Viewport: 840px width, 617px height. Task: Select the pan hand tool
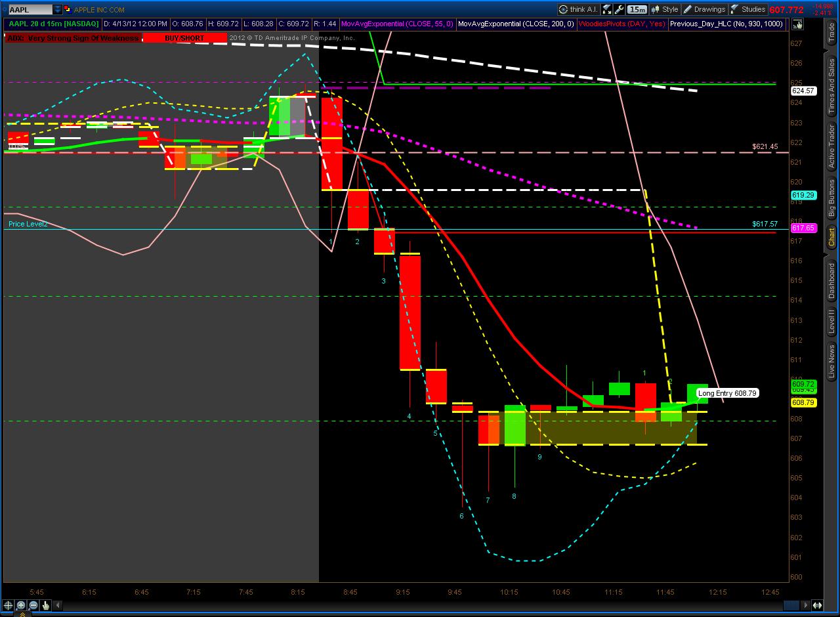pyautogui.click(x=46, y=605)
